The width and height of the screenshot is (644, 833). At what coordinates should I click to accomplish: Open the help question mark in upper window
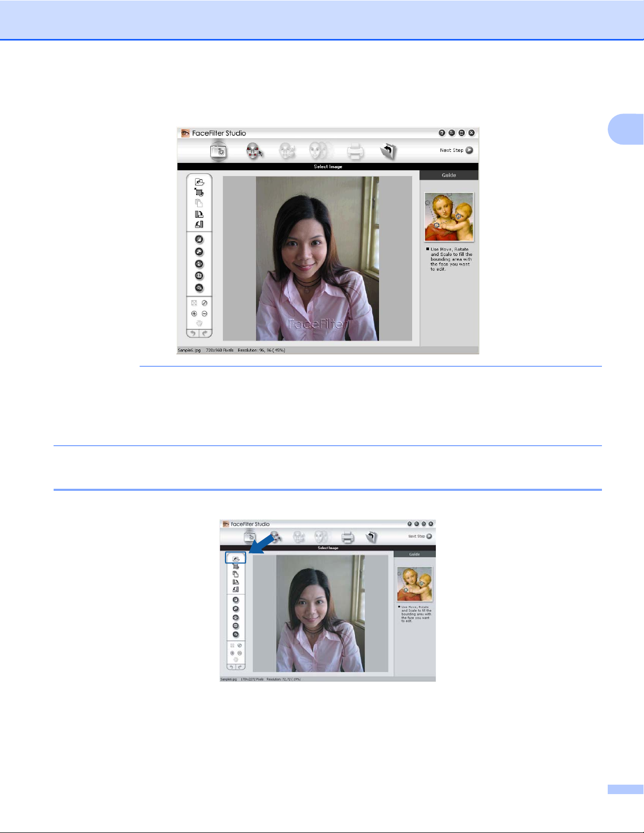click(x=442, y=133)
